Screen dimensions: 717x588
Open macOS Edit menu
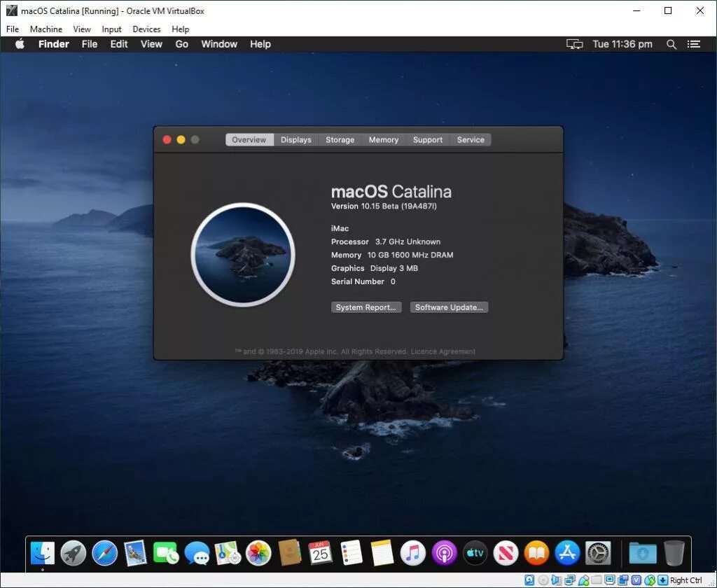coord(119,44)
